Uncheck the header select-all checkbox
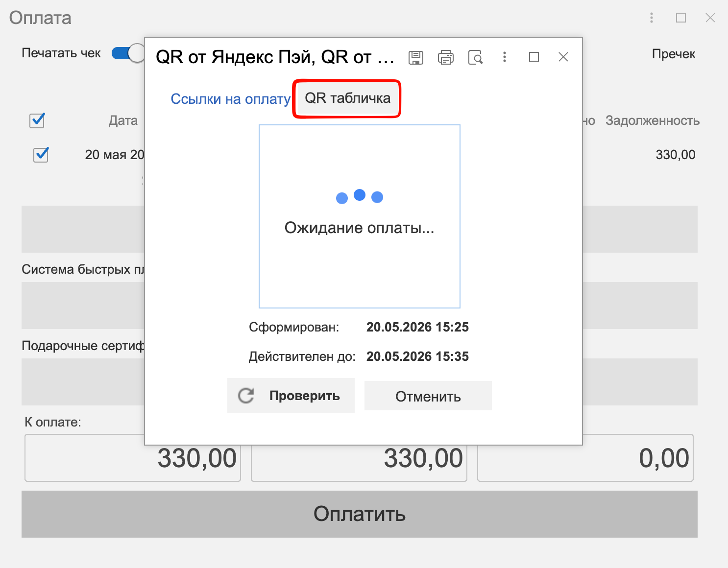The image size is (728, 568). [37, 120]
